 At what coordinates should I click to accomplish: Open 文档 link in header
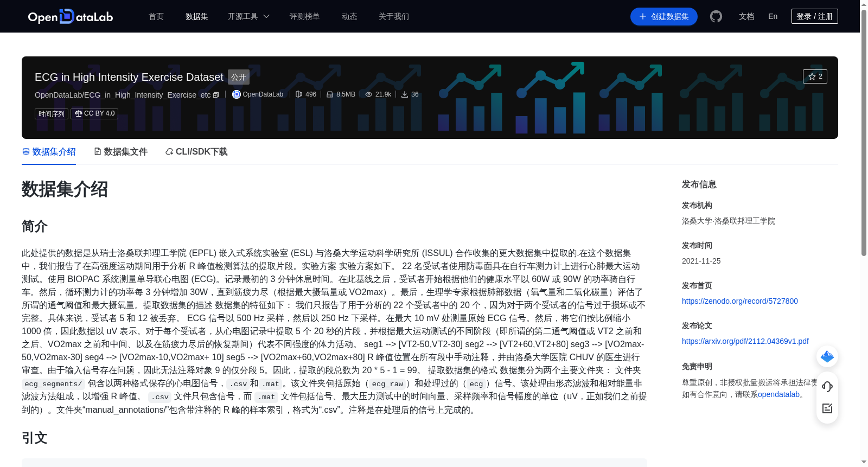[746, 16]
